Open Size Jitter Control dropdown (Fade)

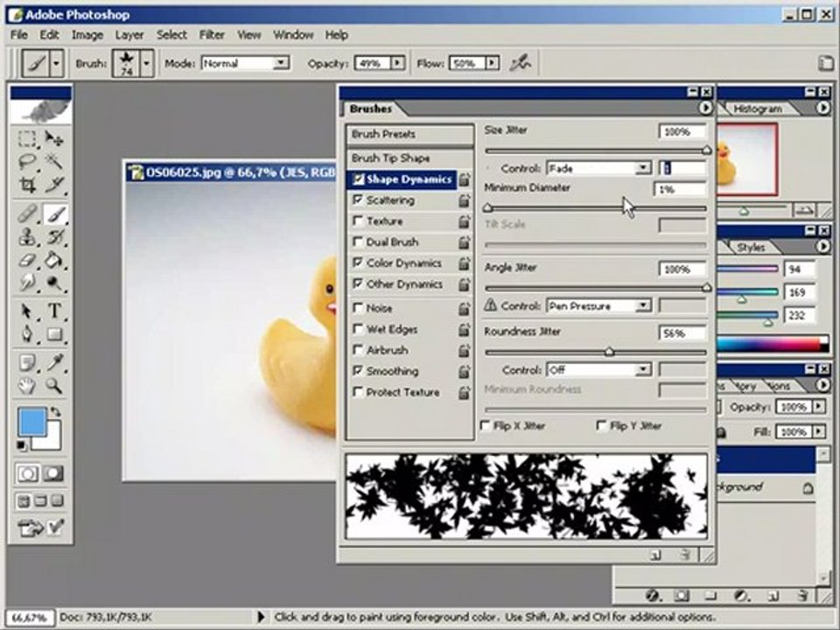click(643, 168)
